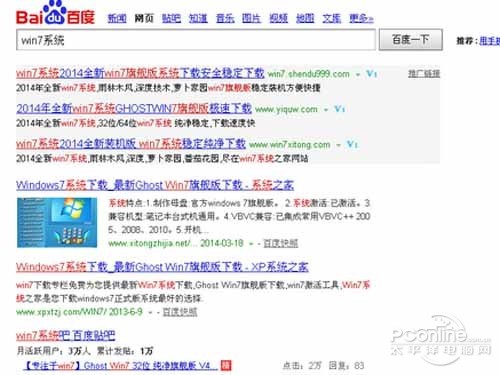Open Windows7系统下载 XP系统之家 result title
The image size is (500, 375).
(x=162, y=267)
